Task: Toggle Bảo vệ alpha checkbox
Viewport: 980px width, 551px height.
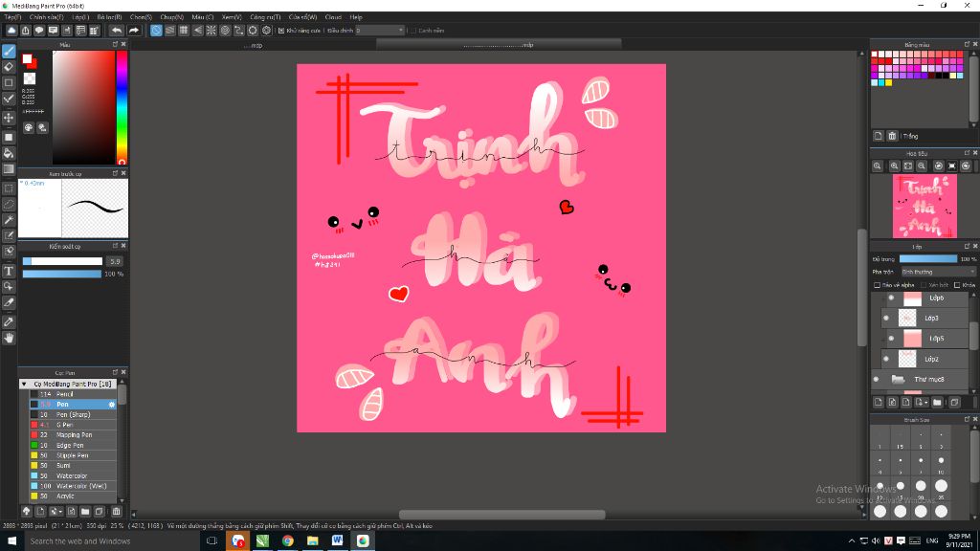Action: pos(877,285)
